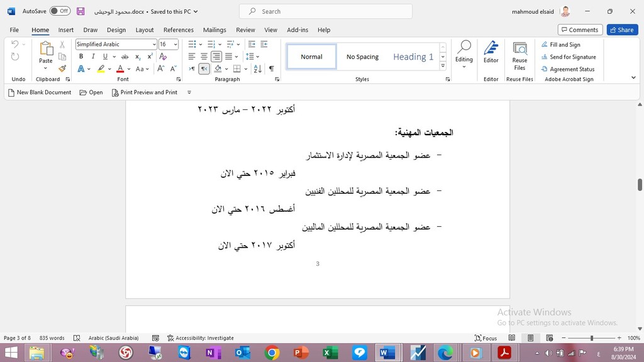644x362 pixels.
Task: Open the Editing dropdown
Action: click(464, 53)
